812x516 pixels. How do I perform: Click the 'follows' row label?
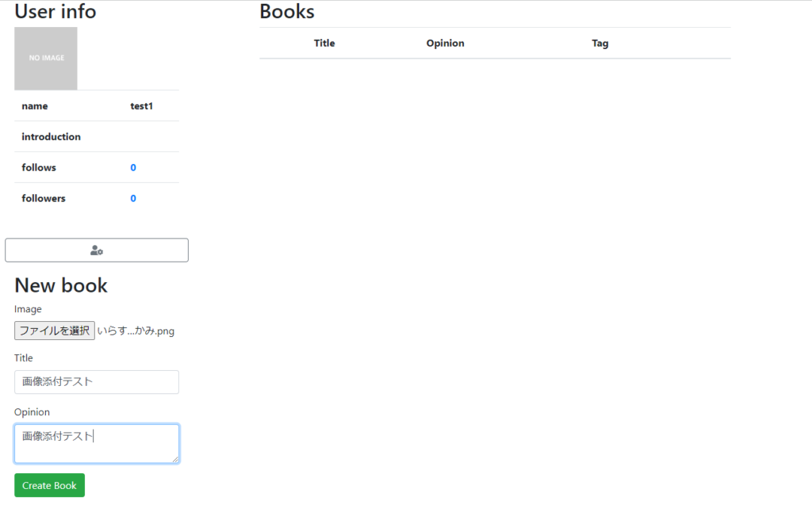click(39, 168)
